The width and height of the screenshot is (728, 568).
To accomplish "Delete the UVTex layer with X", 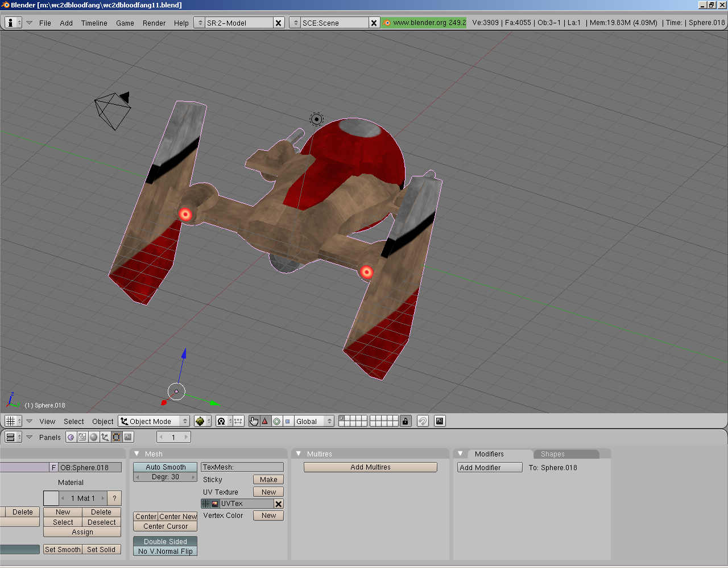I will pos(279,504).
